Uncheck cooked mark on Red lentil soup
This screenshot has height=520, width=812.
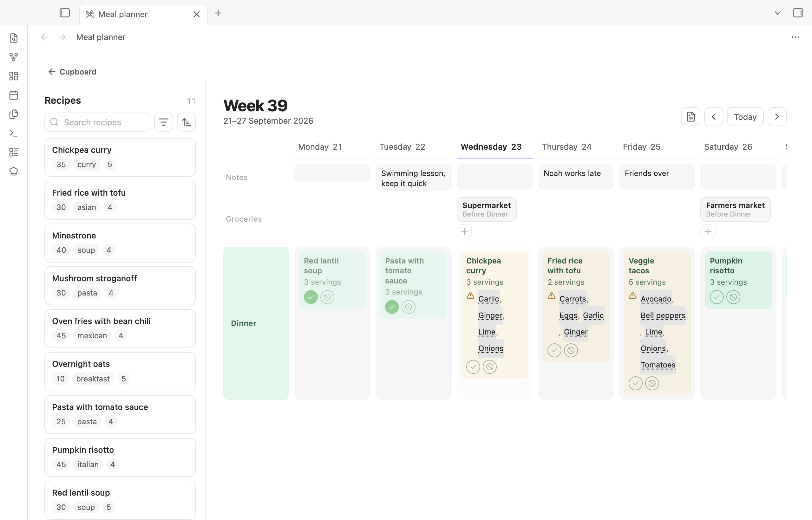pyautogui.click(x=311, y=297)
